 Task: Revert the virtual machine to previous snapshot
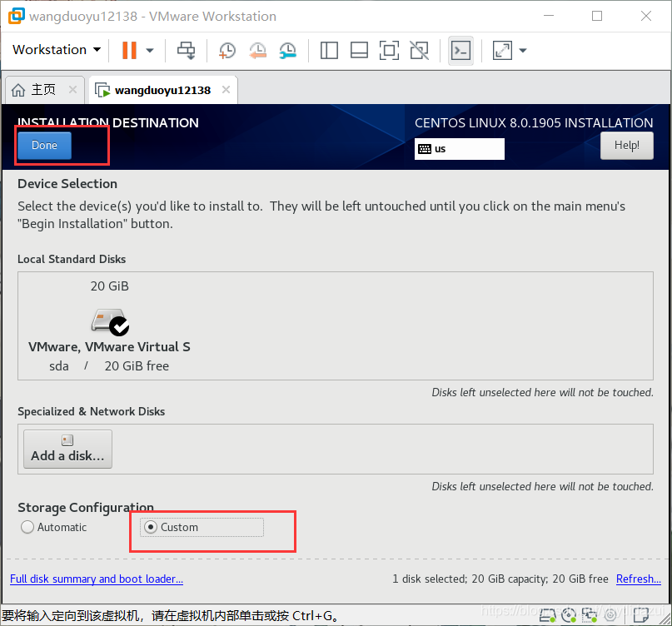[x=257, y=50]
